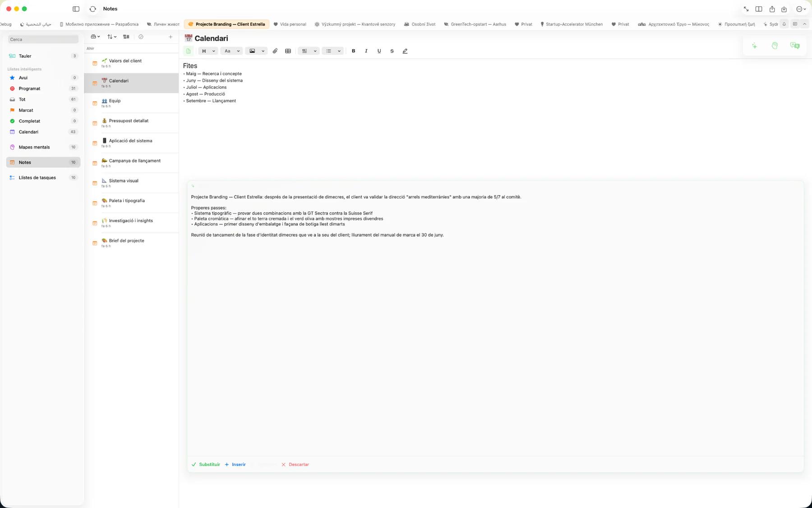Open Calendari in sidebar
Viewport: 812px width, 508px height.
(x=43, y=132)
